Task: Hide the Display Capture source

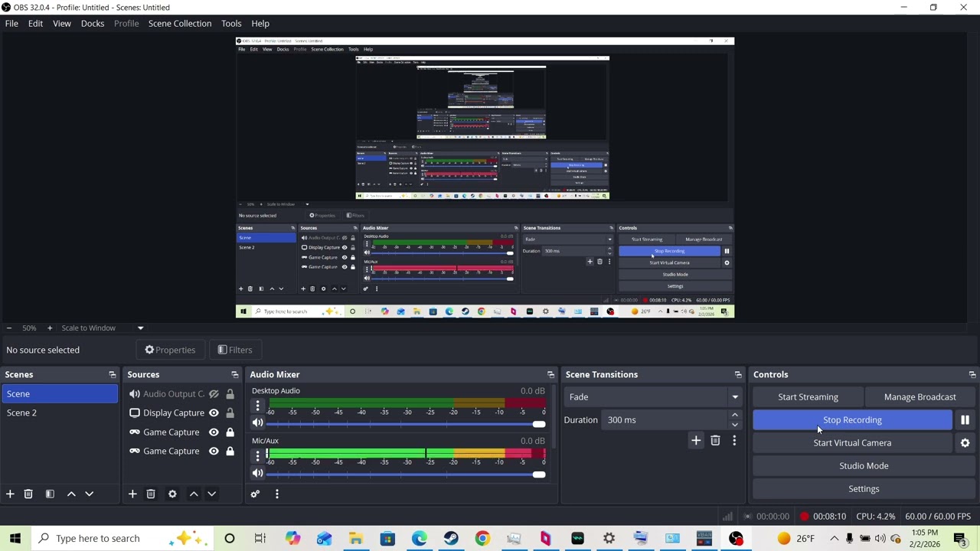Action: pos(214,413)
